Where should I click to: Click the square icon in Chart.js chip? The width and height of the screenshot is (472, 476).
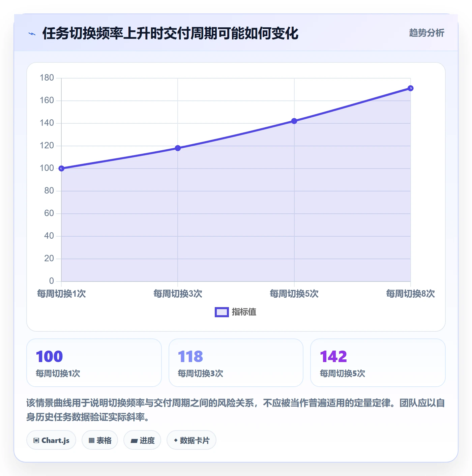pos(36,441)
